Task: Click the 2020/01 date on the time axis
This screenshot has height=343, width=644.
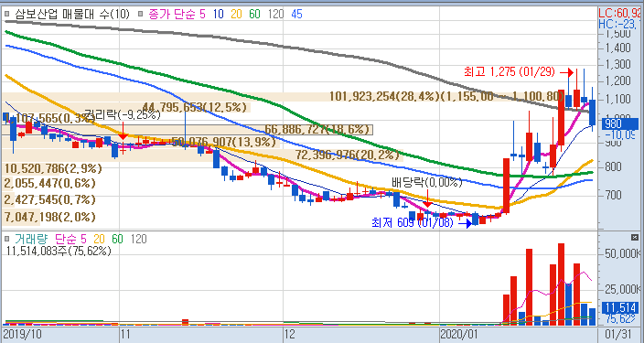Action: 459,335
